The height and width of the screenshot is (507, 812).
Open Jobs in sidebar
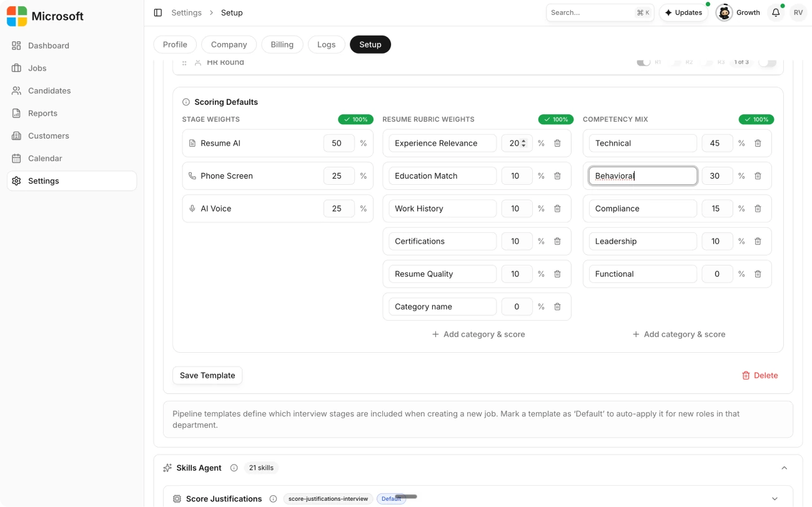[x=72, y=68]
